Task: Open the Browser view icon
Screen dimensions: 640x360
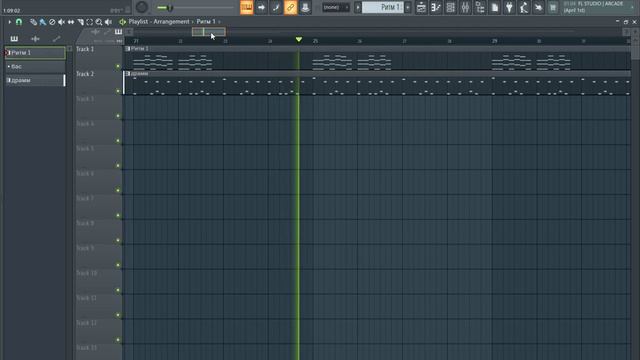Action: (480, 7)
